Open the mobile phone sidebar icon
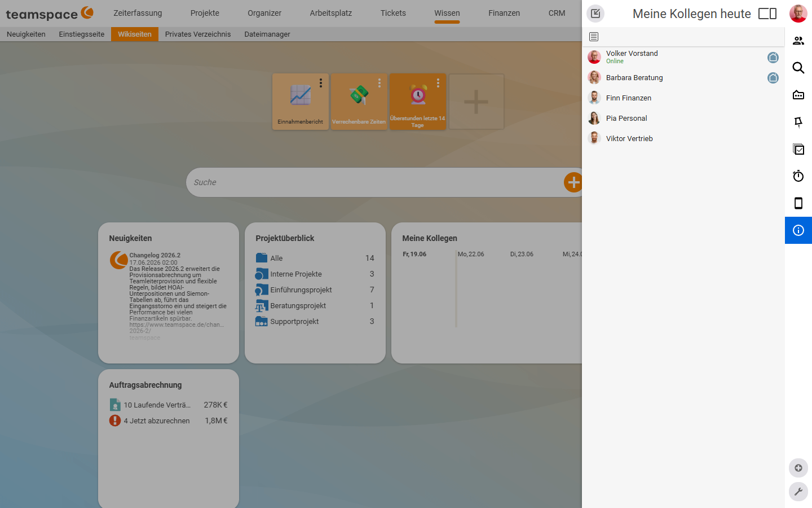812x508 pixels. pos(798,203)
